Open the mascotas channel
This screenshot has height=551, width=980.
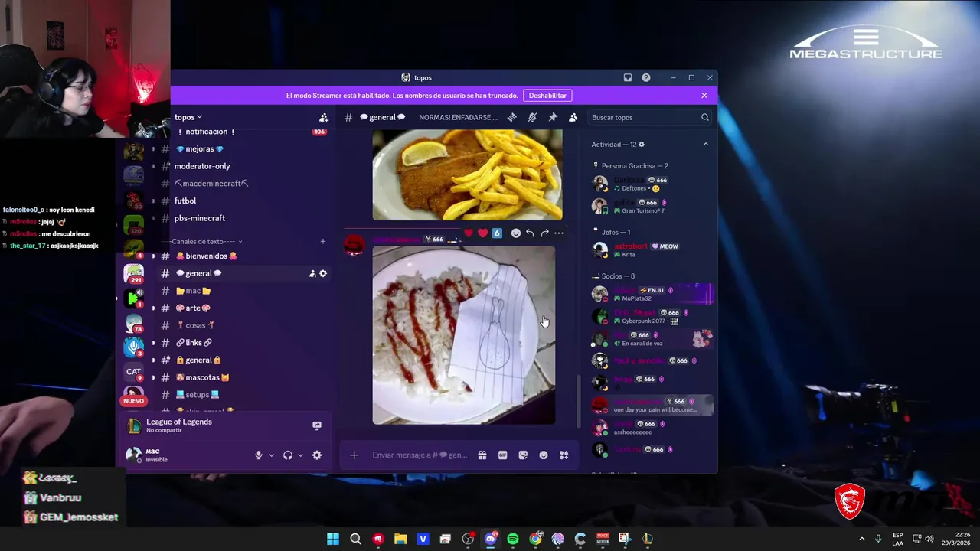click(203, 377)
